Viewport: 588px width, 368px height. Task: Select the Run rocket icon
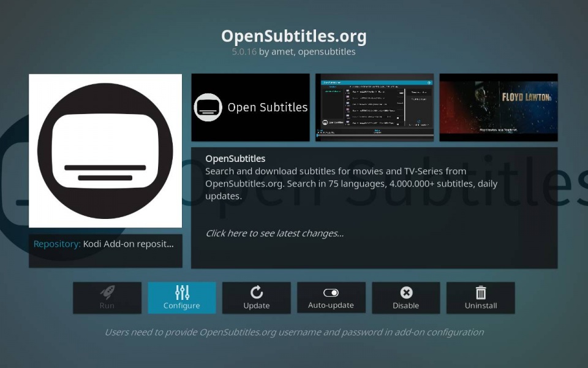tap(107, 293)
